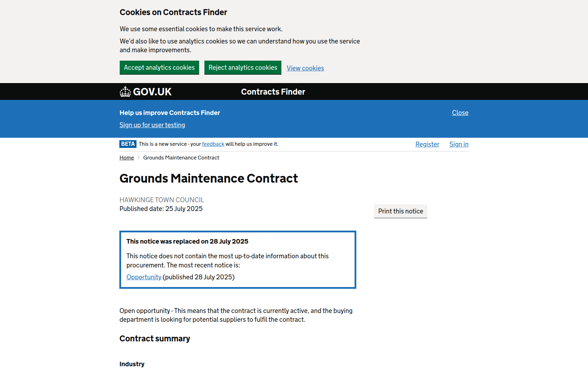Accept analytics cookies
588x368 pixels.
coord(159,68)
